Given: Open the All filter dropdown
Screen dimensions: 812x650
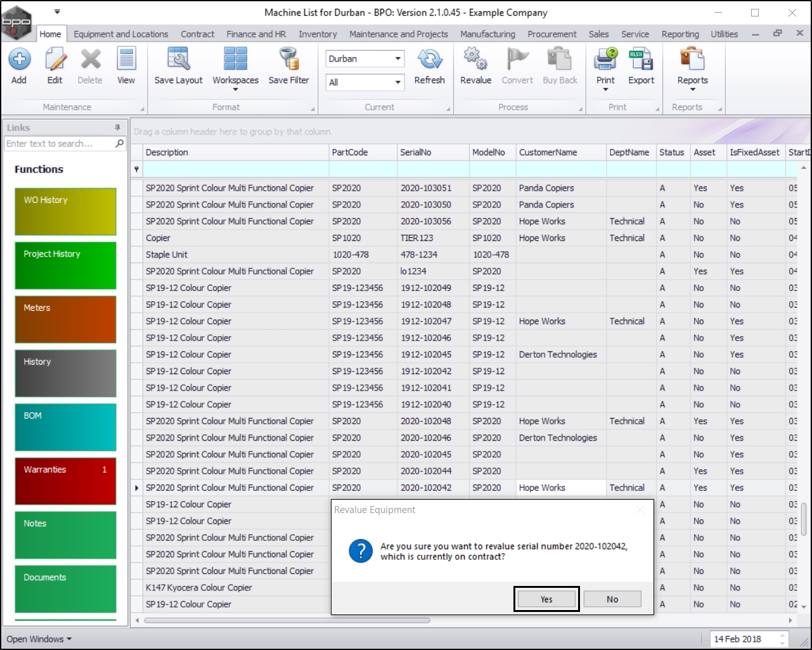Looking at the screenshot, I should click(397, 82).
